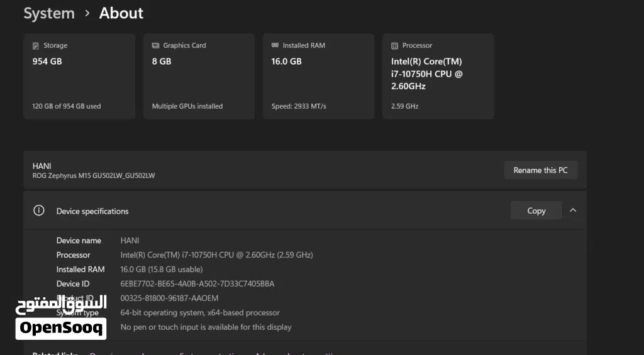Select the Device ID value 6EBE7702-BE65
This screenshot has height=355, width=644.
(x=197, y=283)
